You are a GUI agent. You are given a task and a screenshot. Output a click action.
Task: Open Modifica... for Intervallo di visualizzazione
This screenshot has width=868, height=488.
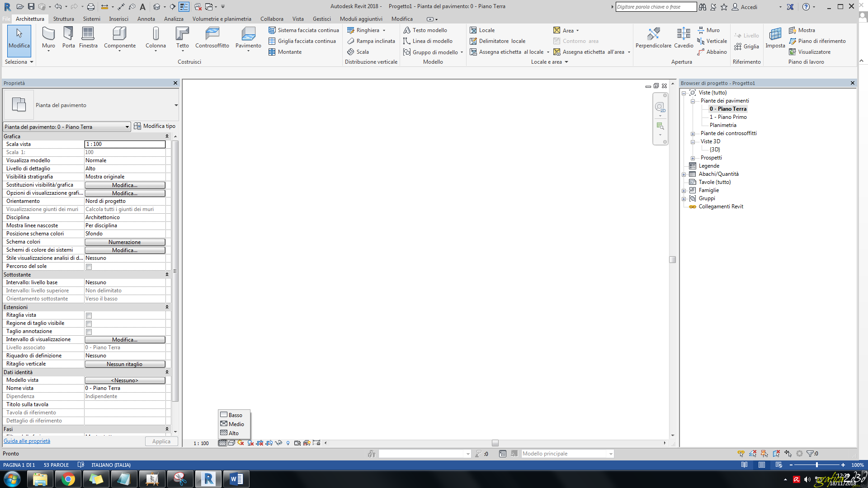(x=125, y=339)
